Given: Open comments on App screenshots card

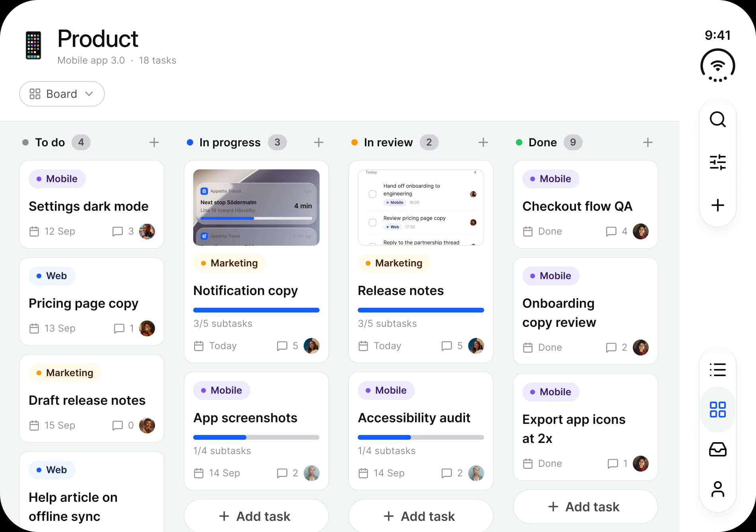Looking at the screenshot, I should [287, 473].
